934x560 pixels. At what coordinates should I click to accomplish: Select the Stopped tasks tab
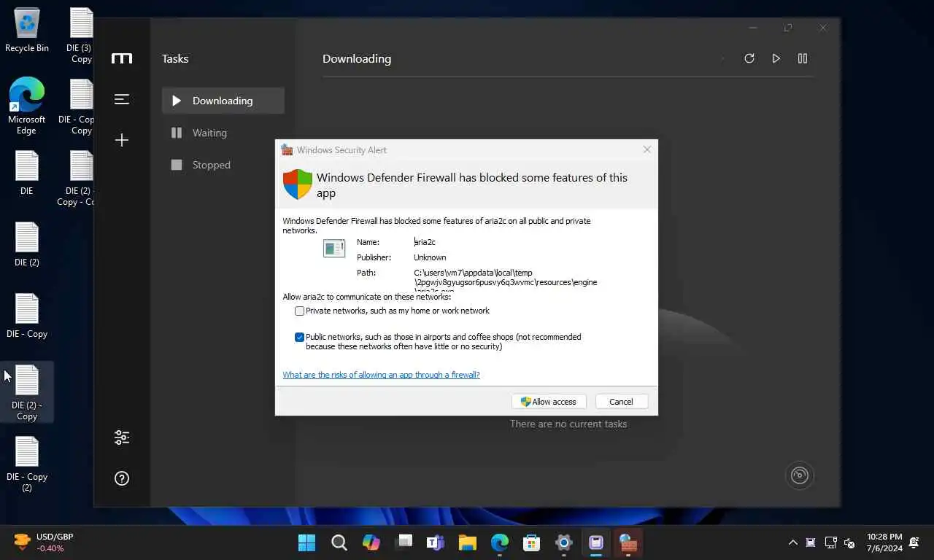coord(223,165)
